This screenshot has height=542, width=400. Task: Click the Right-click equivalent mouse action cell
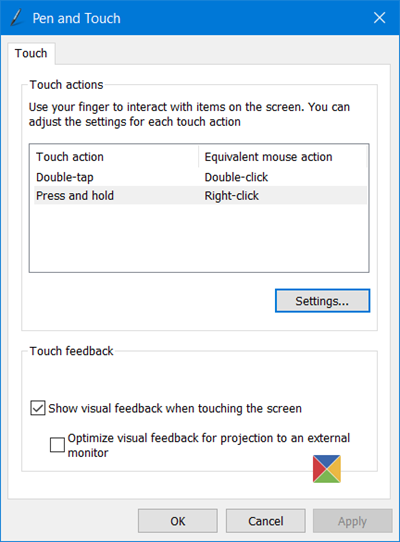click(232, 196)
